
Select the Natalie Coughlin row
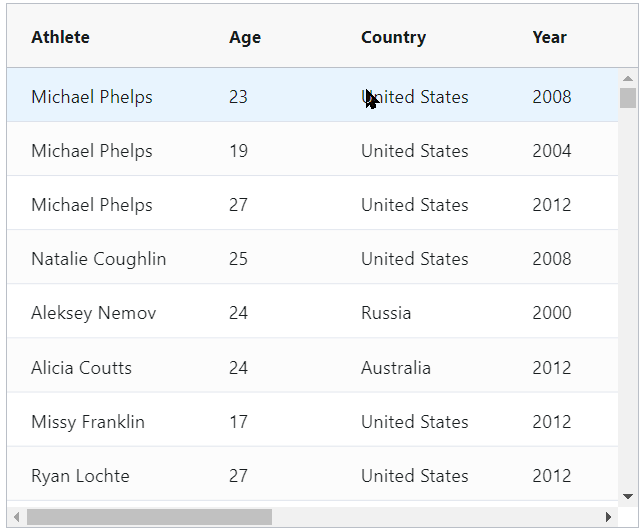313,259
